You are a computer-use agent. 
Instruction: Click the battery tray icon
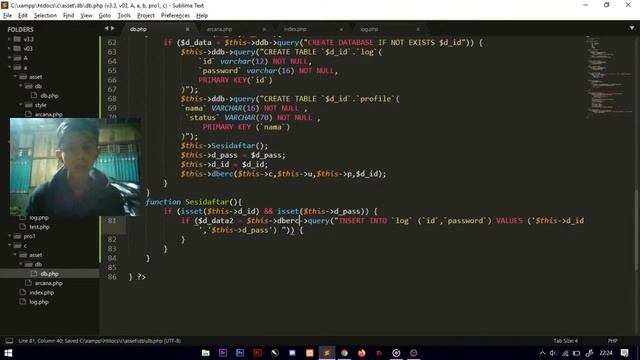[577, 353]
